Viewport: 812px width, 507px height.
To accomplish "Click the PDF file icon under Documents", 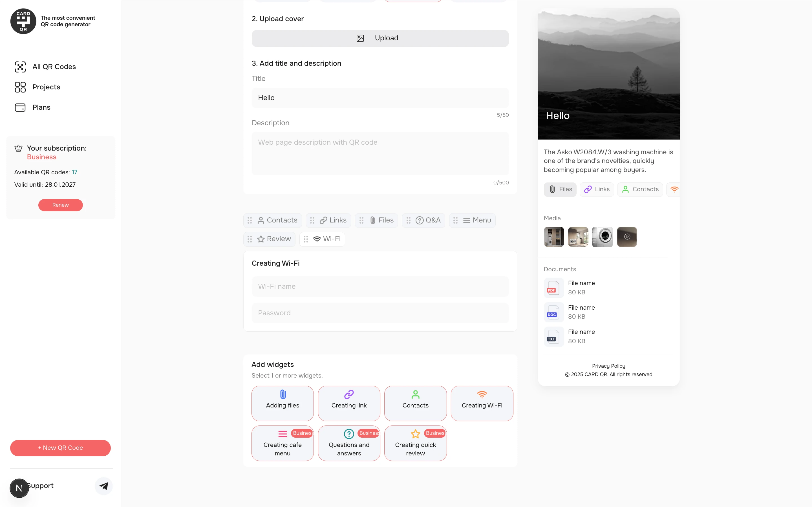I will (553, 288).
